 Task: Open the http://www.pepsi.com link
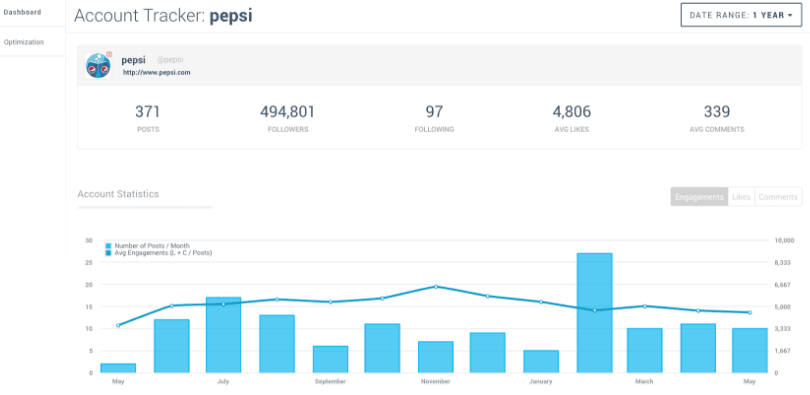coord(157,73)
